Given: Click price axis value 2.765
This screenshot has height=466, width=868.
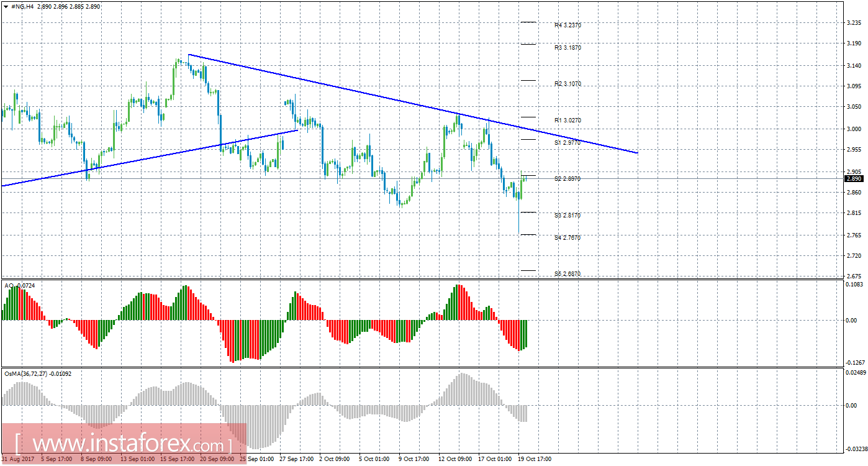Looking at the screenshot, I should tap(856, 235).
